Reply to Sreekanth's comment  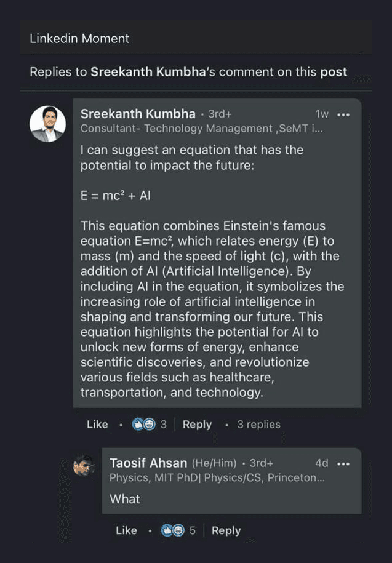pyautogui.click(x=197, y=424)
